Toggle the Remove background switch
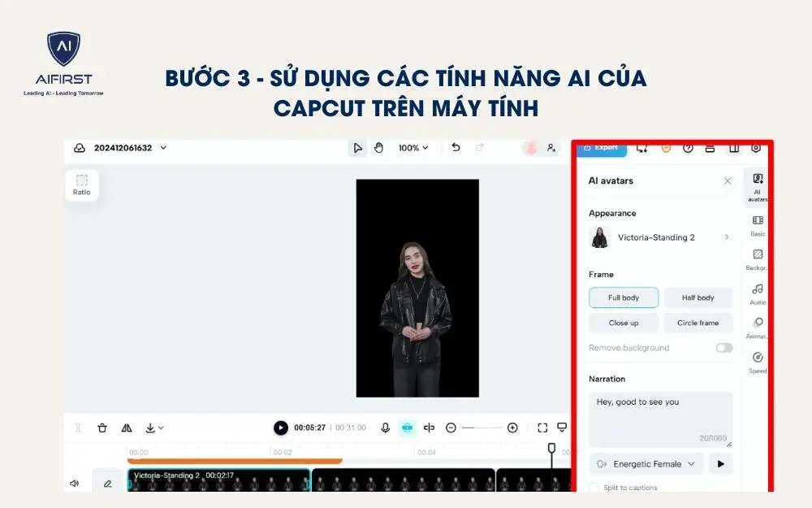The height and width of the screenshot is (508, 812). (724, 348)
